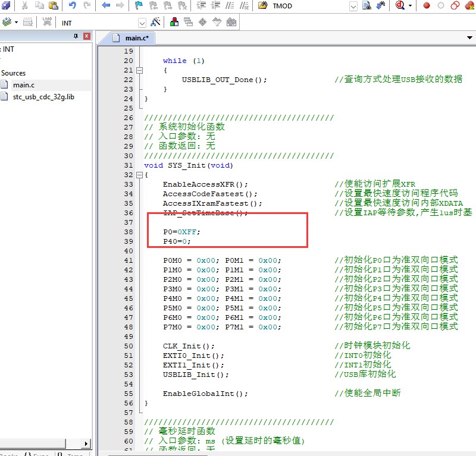Screen dimensions: 476x456
Task: Open the editor tab list arrow
Action: point(469,38)
